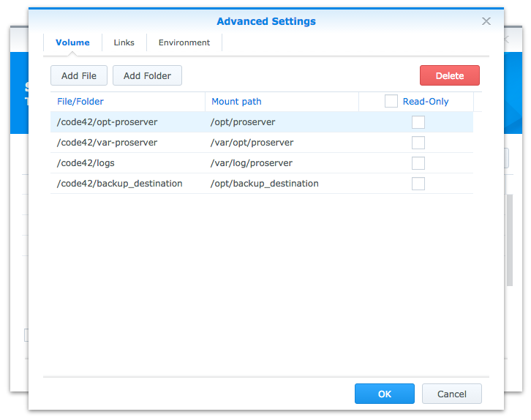Enable read-only for /var/opt/proserver mount
Screen dimensions: 531x420
(x=418, y=143)
